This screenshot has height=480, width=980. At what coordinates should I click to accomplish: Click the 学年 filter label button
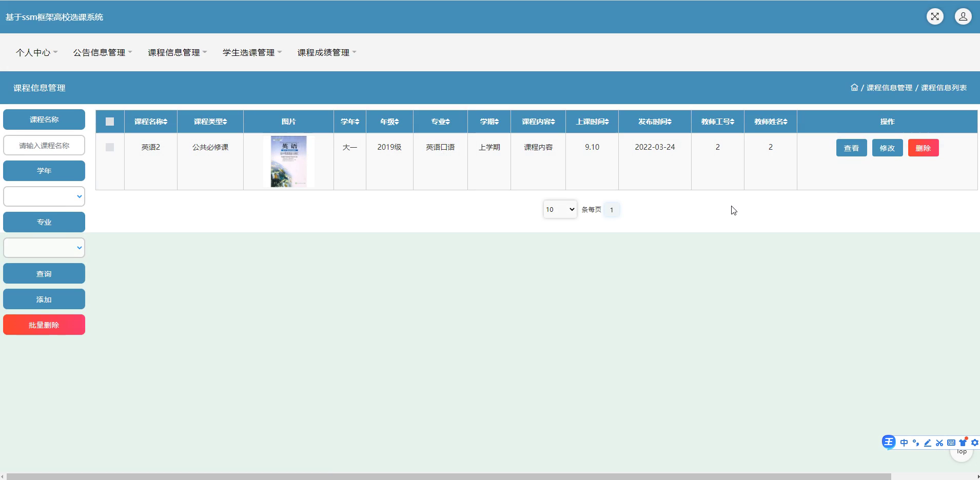click(x=44, y=171)
